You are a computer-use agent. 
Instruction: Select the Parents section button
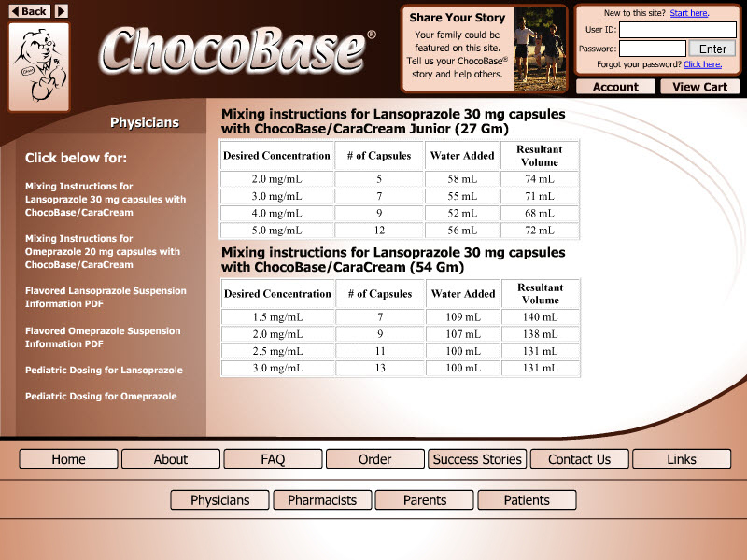tap(425, 500)
